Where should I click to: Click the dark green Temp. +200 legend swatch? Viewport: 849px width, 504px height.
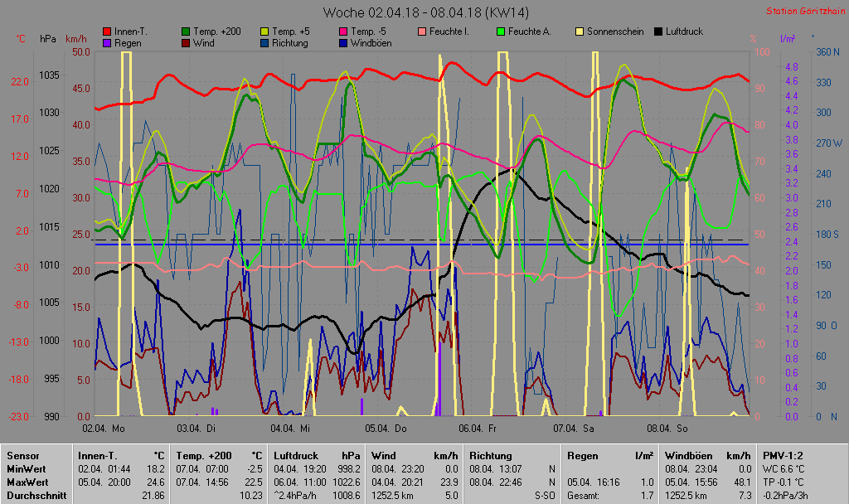point(185,31)
